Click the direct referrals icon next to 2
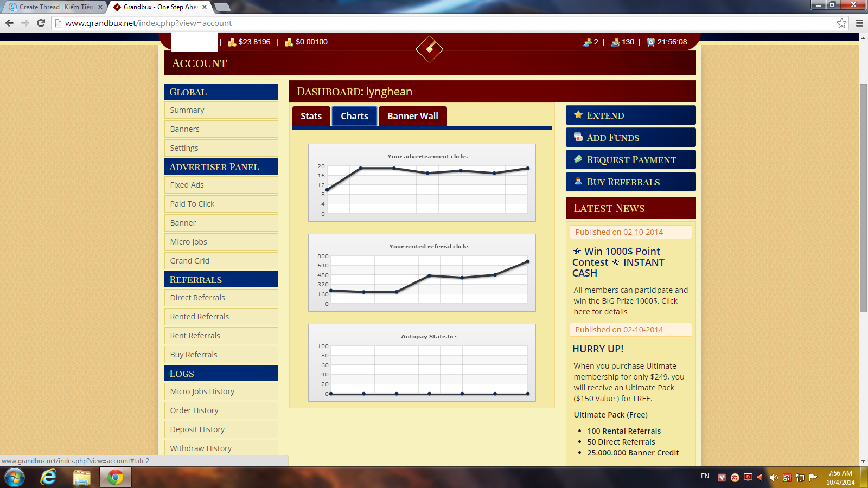 587,42
